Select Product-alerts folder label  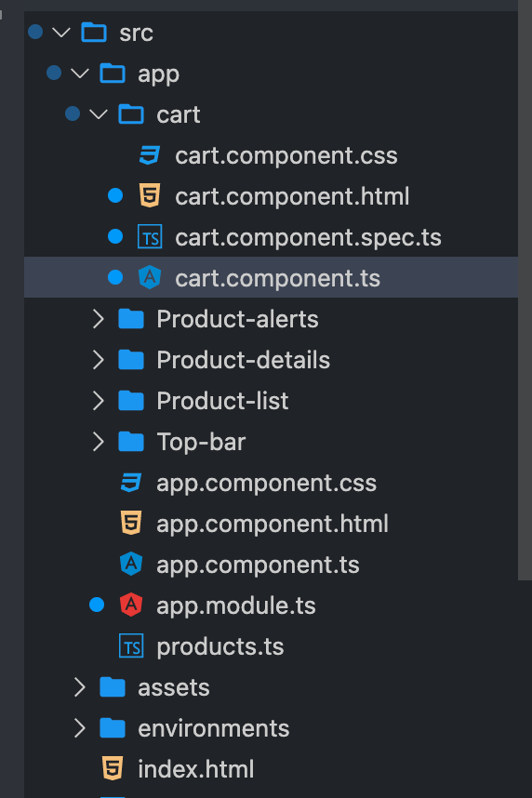click(237, 319)
